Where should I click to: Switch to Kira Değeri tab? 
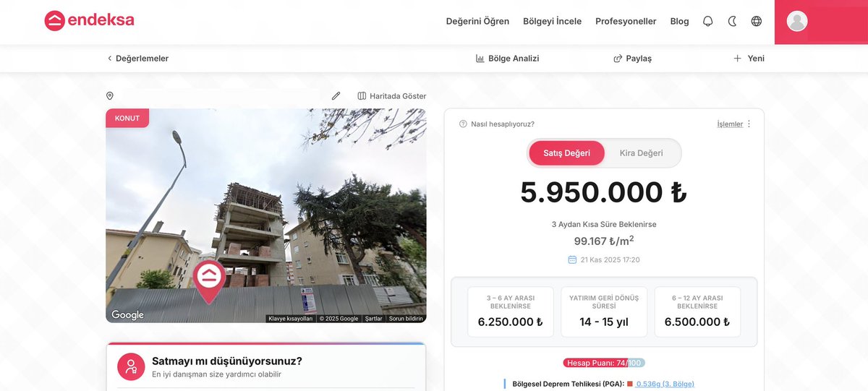(641, 153)
